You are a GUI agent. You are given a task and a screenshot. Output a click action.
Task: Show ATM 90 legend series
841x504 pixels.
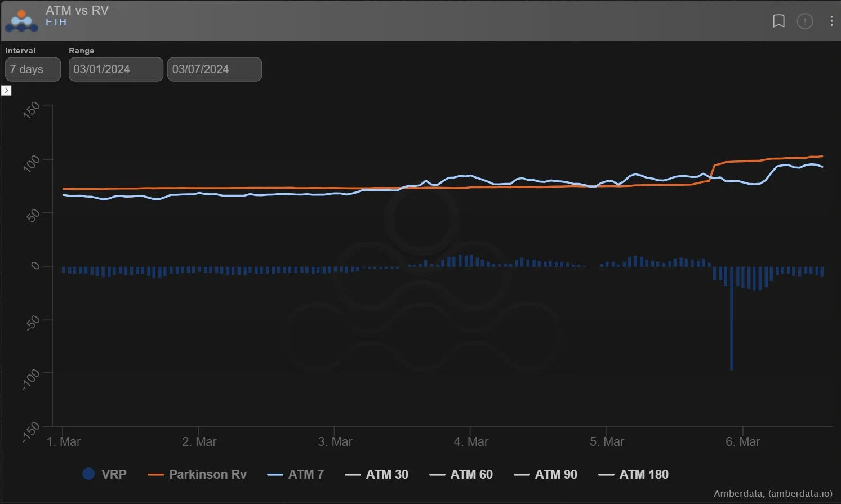tap(545, 474)
